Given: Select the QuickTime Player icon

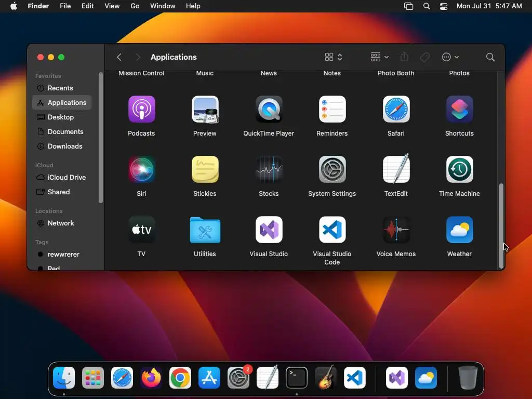Looking at the screenshot, I should click(x=269, y=109).
